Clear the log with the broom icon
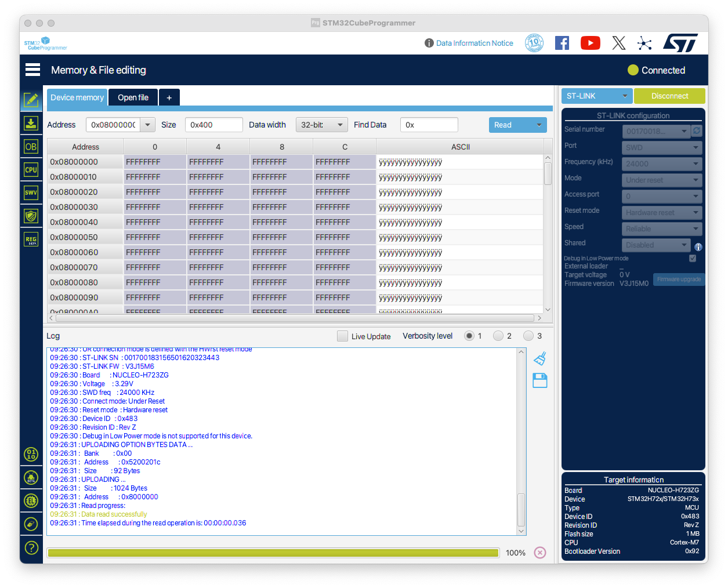 [539, 358]
